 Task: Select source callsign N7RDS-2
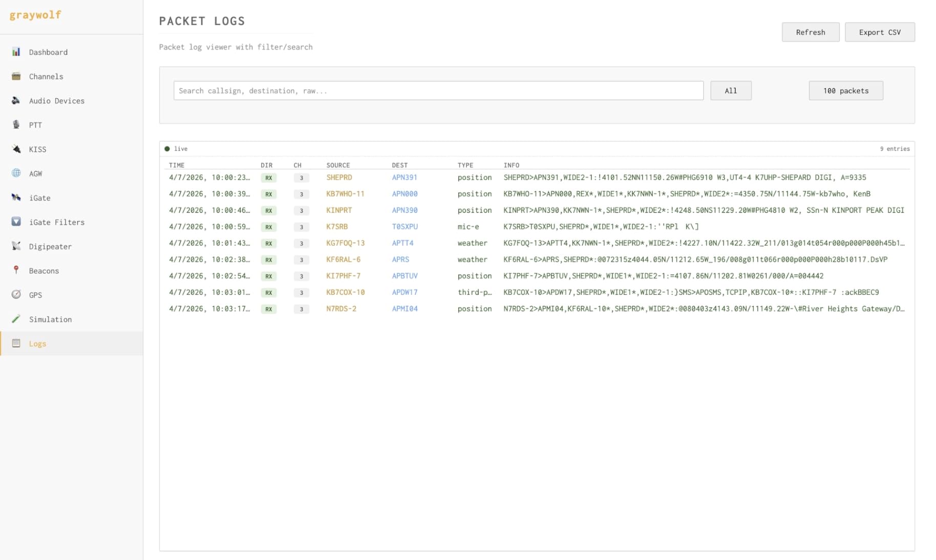tap(341, 309)
